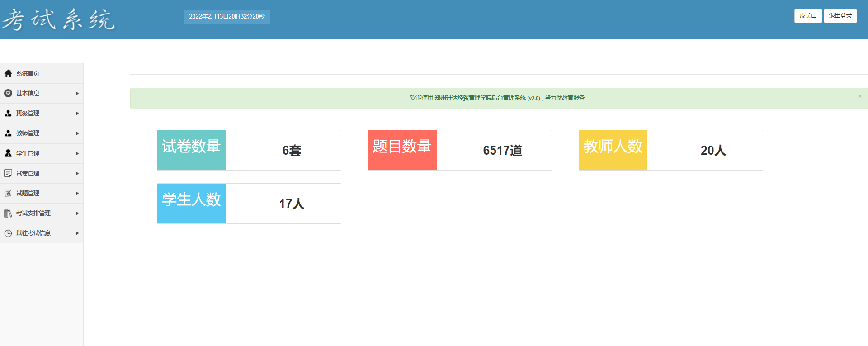
Task: Open the 考试安排管理 menu item
Action: click(42, 213)
